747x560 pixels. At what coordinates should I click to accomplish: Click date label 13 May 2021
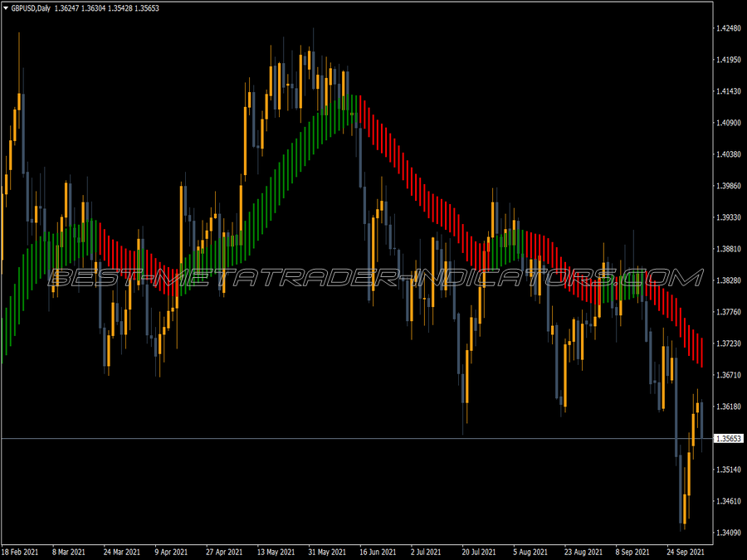pos(276,552)
